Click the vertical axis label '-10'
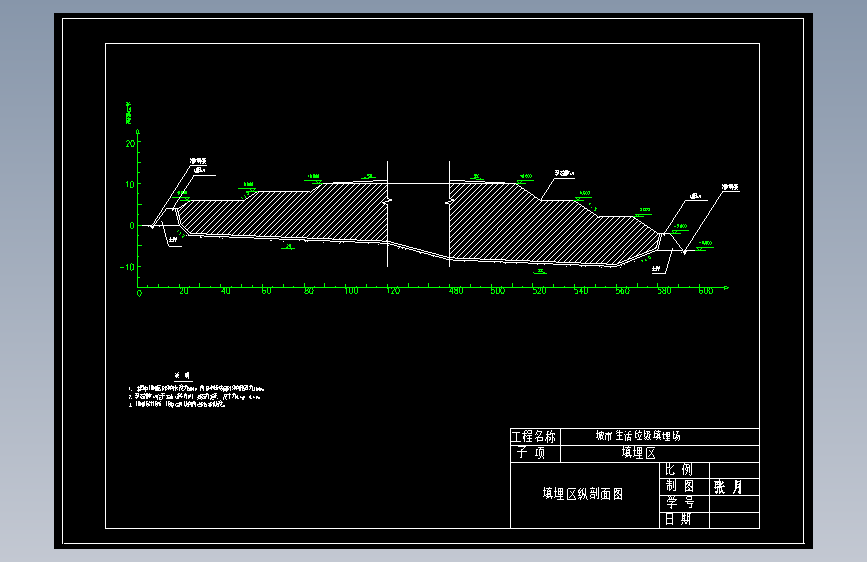867x562 pixels. click(128, 267)
